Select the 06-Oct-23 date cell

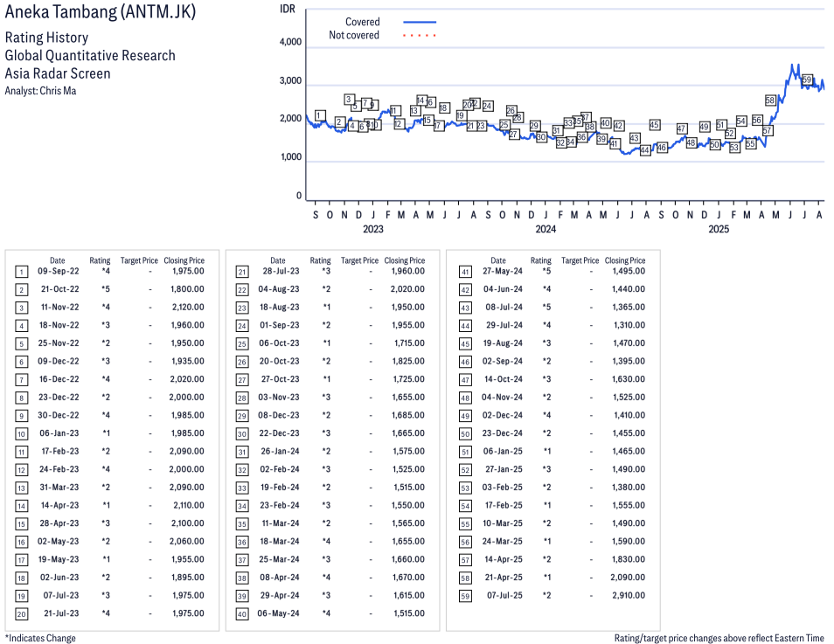pos(279,343)
